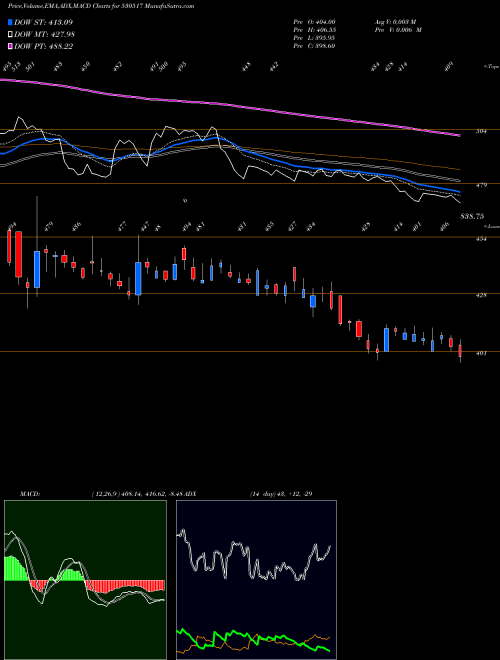Viewport: 500px width, 660px height.
Task: Click the Pre L: 393.95 value
Action: 314,38
